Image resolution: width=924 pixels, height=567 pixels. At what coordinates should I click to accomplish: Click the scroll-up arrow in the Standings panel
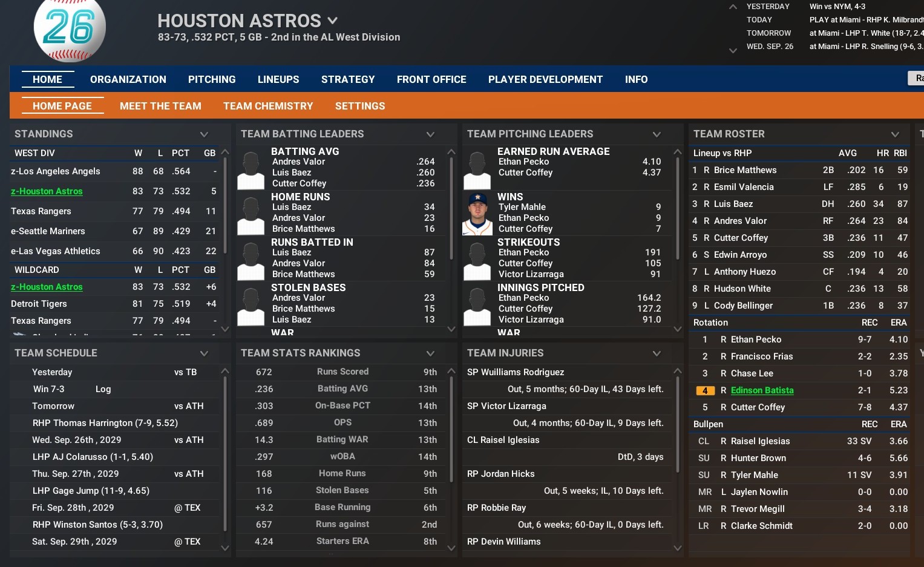tap(225, 152)
